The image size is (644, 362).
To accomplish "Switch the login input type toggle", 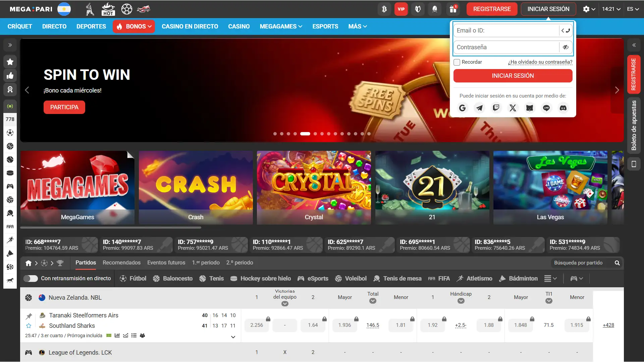I will click(566, 31).
